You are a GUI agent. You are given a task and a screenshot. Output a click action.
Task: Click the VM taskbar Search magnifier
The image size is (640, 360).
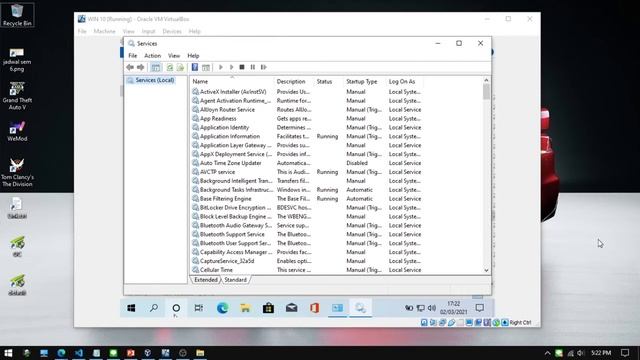point(153,308)
